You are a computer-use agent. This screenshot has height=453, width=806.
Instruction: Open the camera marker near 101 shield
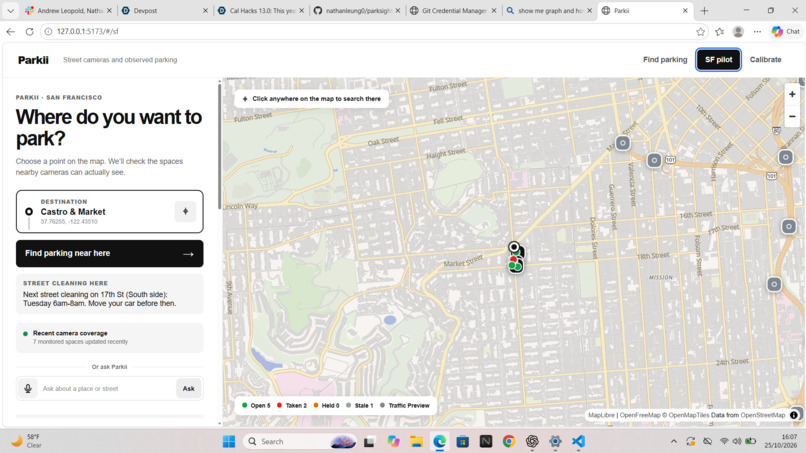[x=654, y=161]
